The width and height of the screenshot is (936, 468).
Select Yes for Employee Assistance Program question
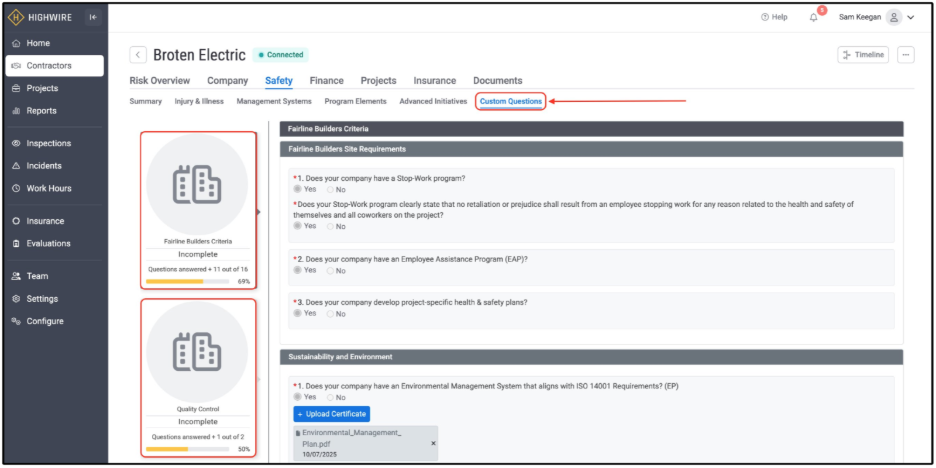coord(297,270)
